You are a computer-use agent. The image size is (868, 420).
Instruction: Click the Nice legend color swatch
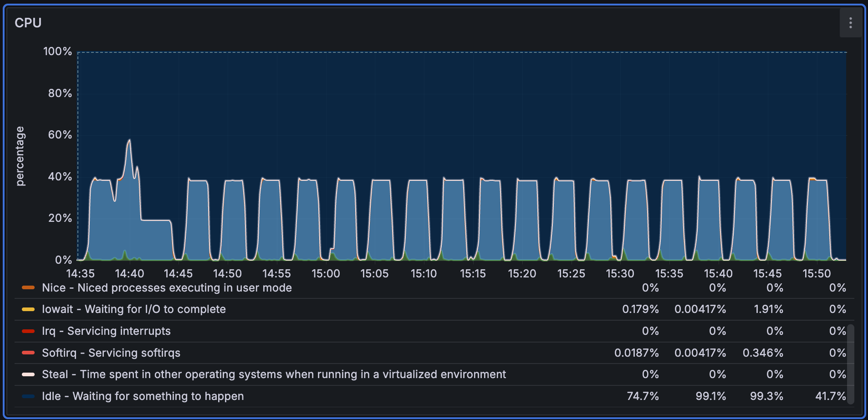[28, 287]
